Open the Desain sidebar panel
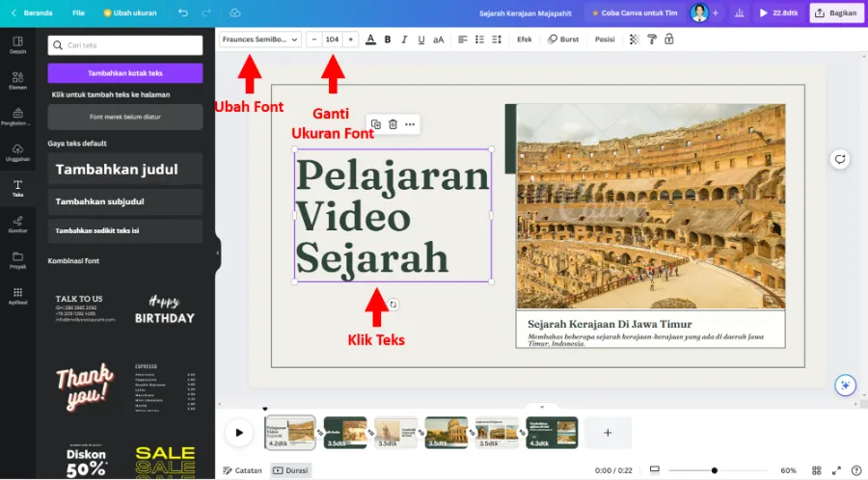 17,44
